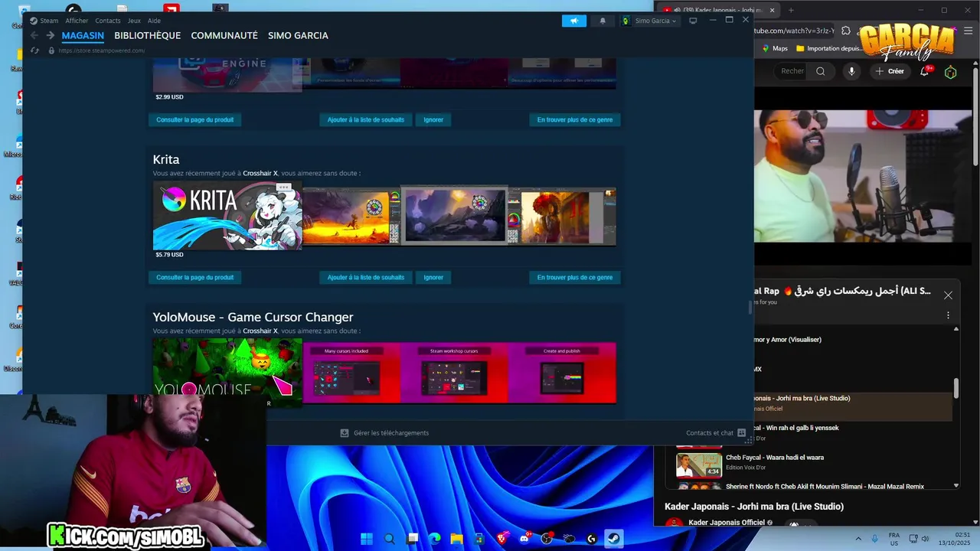Switch to MAGASIN tab
The image size is (980, 551).
pyautogui.click(x=83, y=36)
